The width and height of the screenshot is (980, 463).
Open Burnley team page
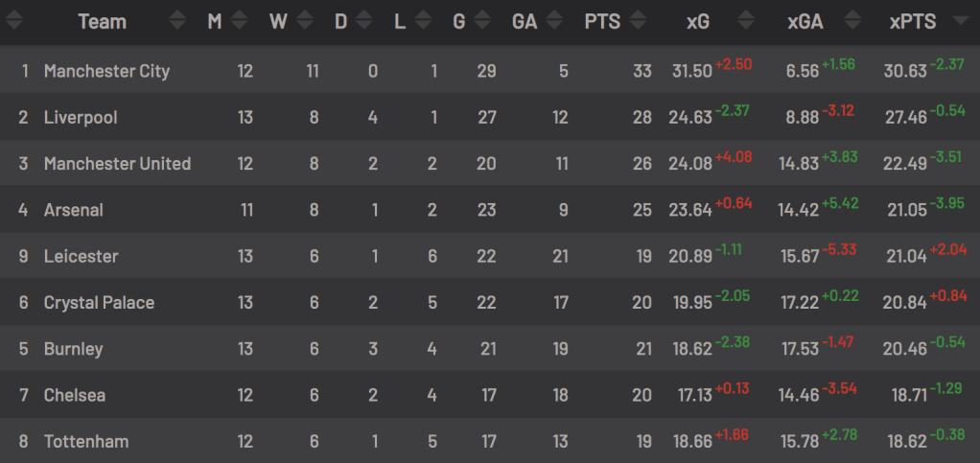point(73,349)
